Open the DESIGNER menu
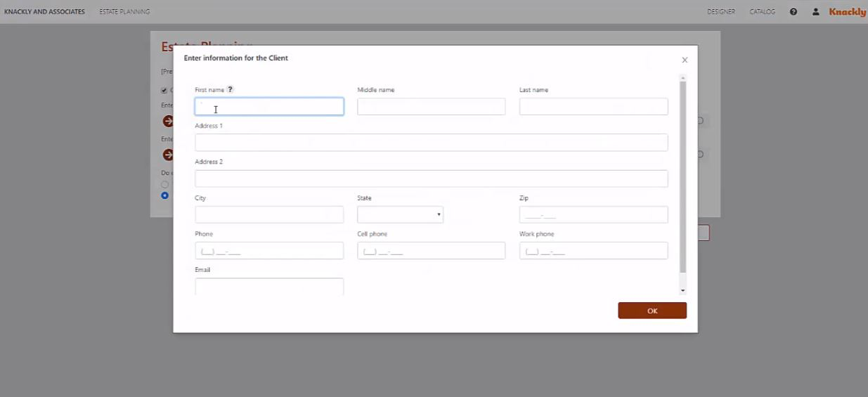 tap(721, 12)
